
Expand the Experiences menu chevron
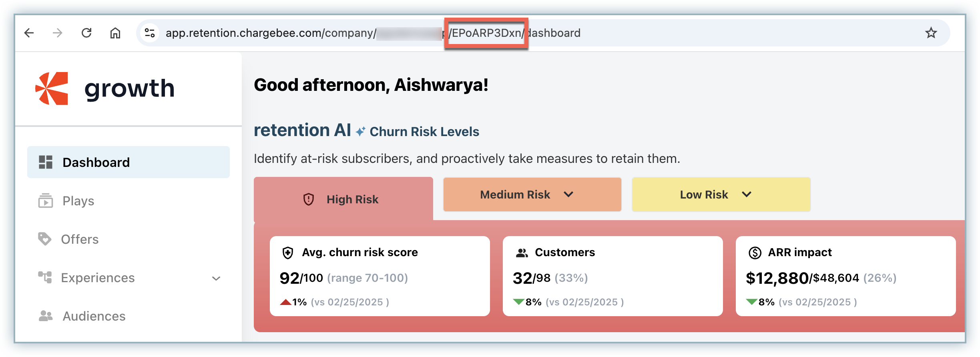coord(216,278)
